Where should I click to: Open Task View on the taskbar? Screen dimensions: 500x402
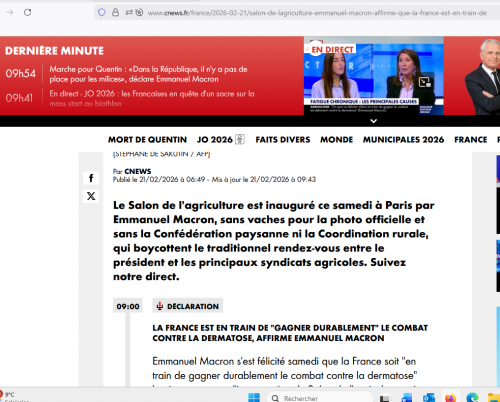[x=384, y=398]
